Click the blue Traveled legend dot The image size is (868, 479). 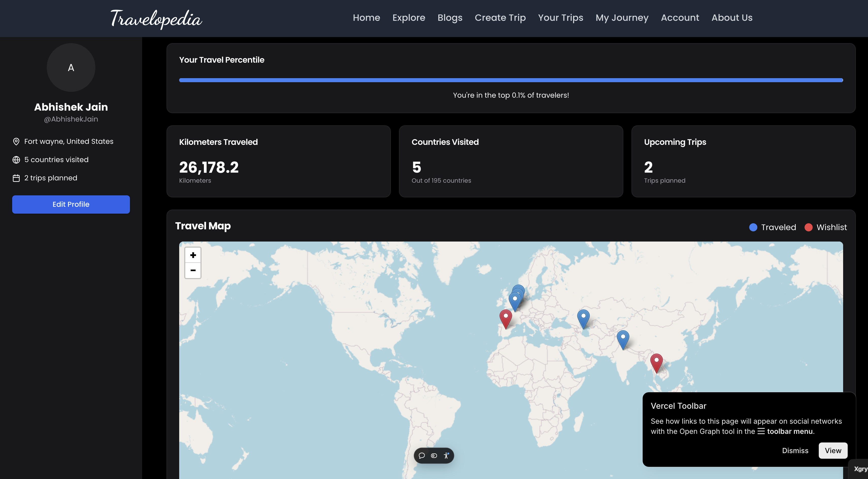pyautogui.click(x=753, y=227)
